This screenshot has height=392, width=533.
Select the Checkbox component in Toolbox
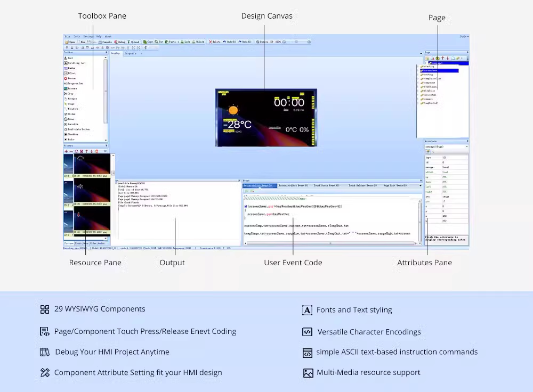71,134
